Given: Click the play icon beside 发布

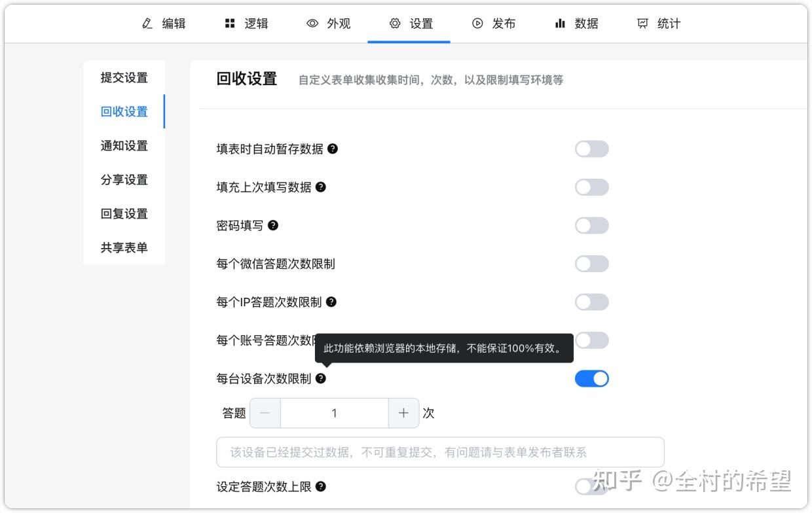Looking at the screenshot, I should 477,24.
